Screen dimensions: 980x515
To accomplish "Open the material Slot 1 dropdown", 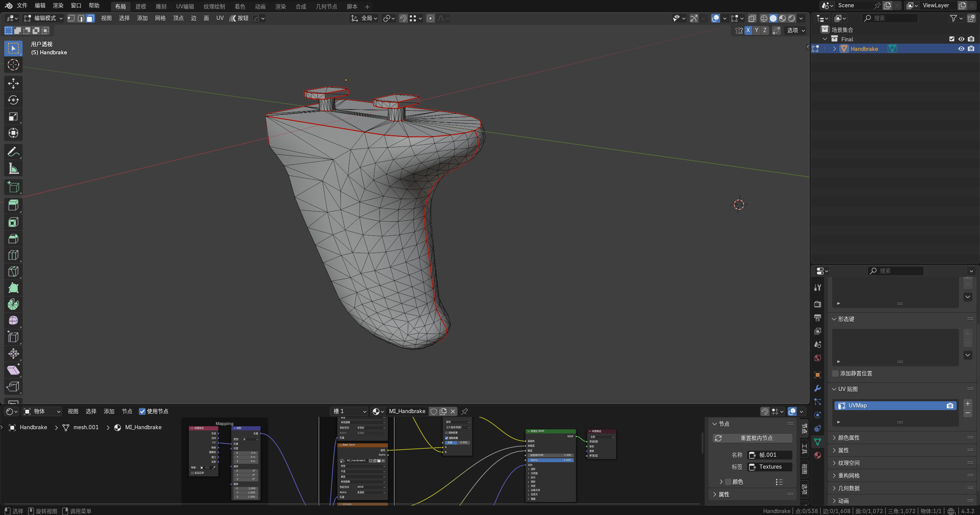I will click(x=349, y=411).
